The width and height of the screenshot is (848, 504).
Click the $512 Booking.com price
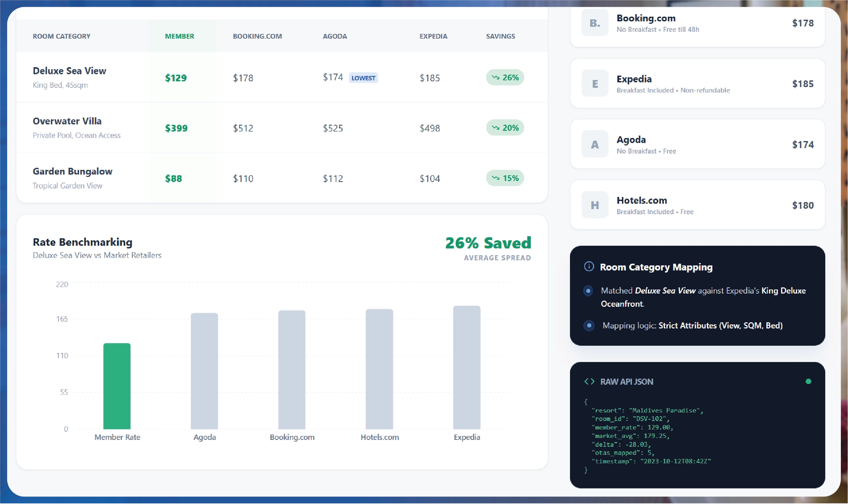(x=243, y=128)
